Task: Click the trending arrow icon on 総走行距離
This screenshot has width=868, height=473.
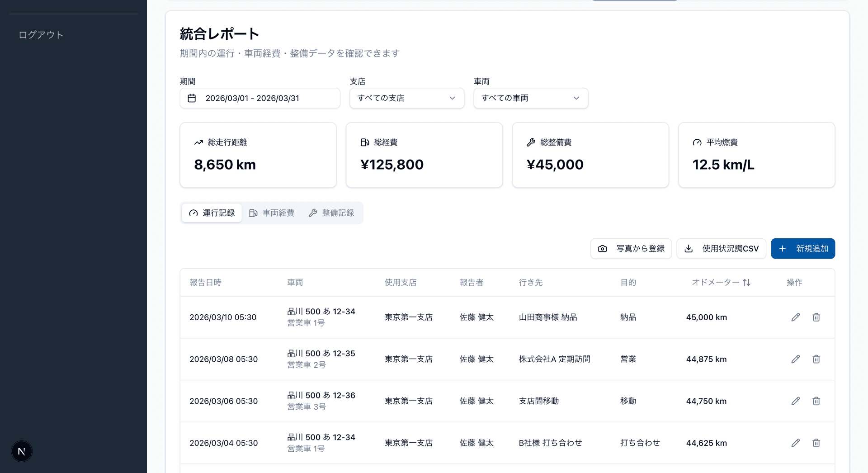Action: pyautogui.click(x=198, y=142)
